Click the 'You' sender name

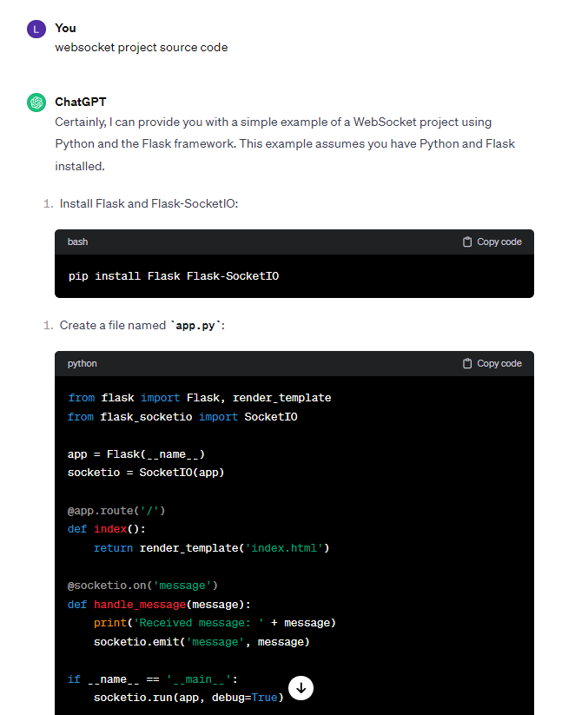coord(66,29)
